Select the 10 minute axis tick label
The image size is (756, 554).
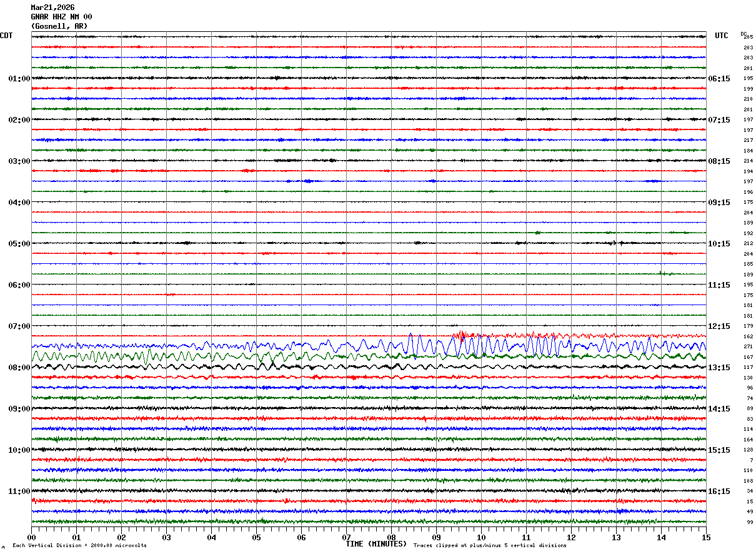point(481,537)
